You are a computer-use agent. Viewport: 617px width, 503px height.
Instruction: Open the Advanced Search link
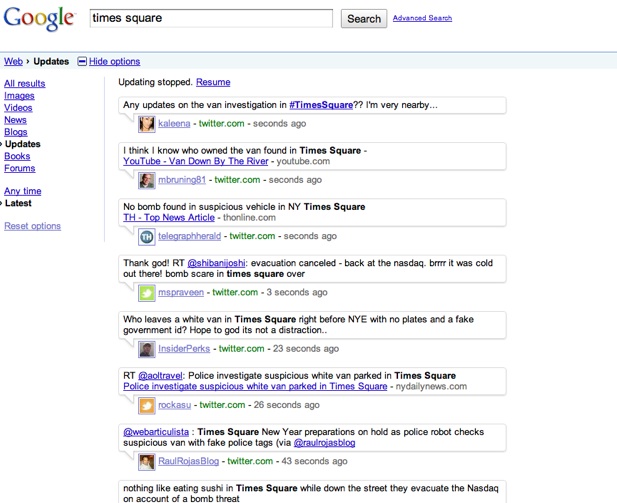pos(422,18)
